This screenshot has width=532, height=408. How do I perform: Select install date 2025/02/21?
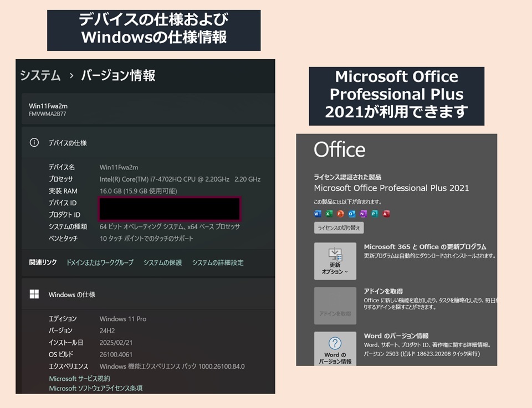click(x=116, y=342)
